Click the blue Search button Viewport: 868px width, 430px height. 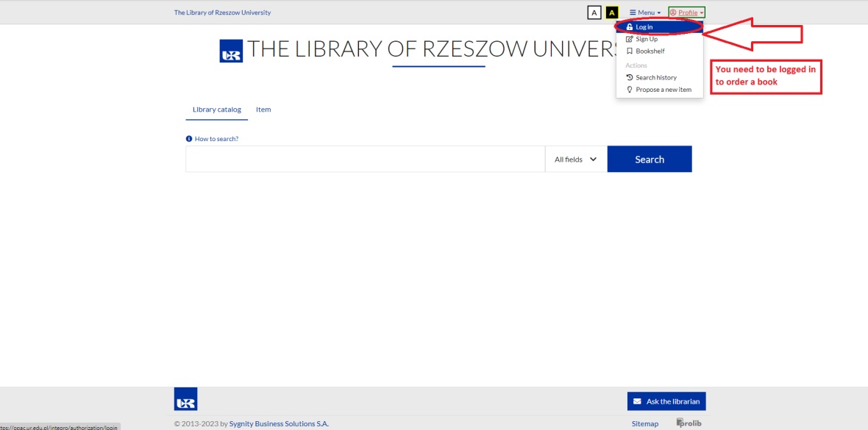650,160
